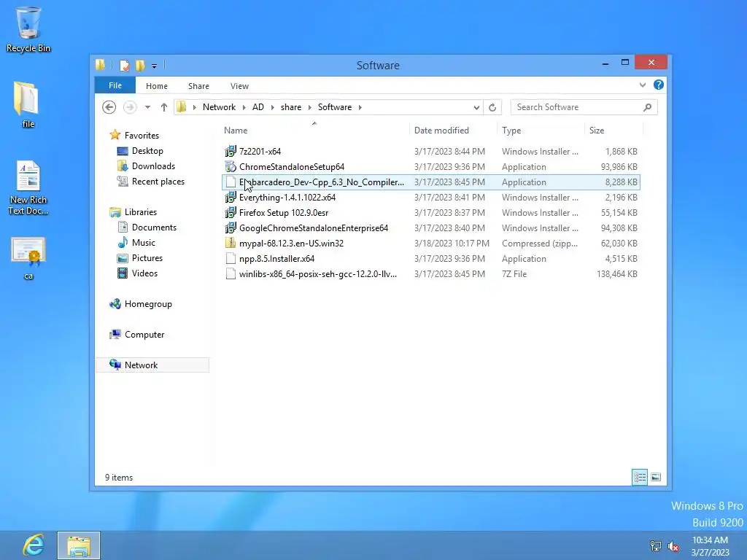Open the Recycle Bin desktop icon
The image size is (747, 560).
click(x=28, y=29)
